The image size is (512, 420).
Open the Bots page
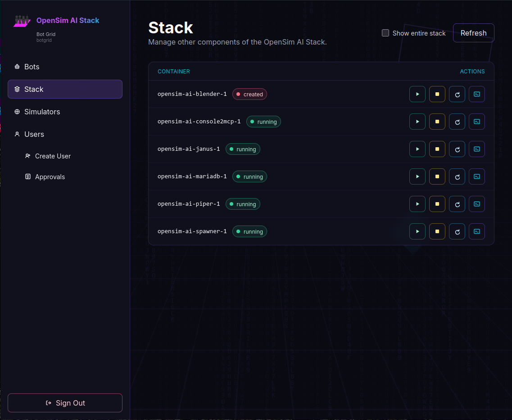(x=65, y=67)
